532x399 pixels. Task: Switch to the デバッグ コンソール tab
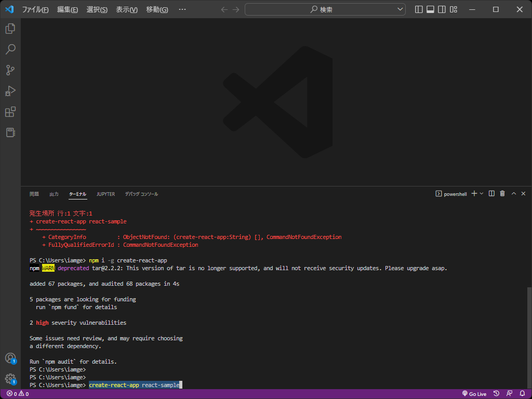click(x=141, y=194)
